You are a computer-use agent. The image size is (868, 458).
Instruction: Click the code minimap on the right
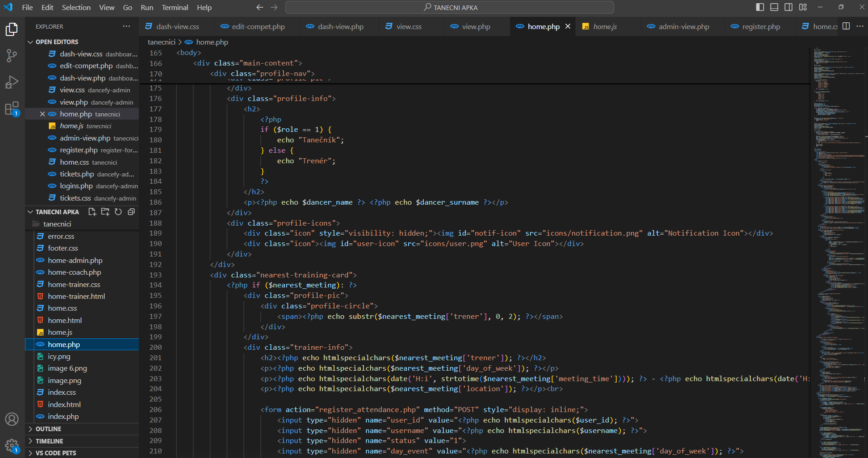tap(838, 252)
